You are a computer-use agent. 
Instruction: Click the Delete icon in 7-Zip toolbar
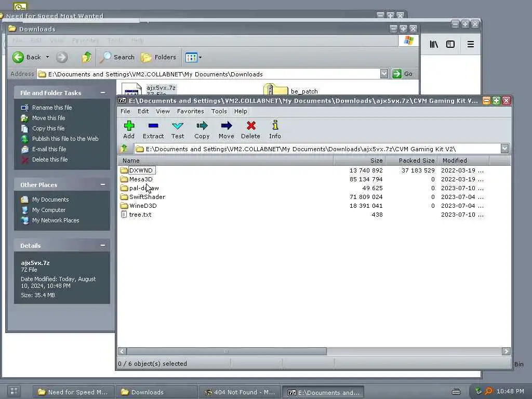251,130
